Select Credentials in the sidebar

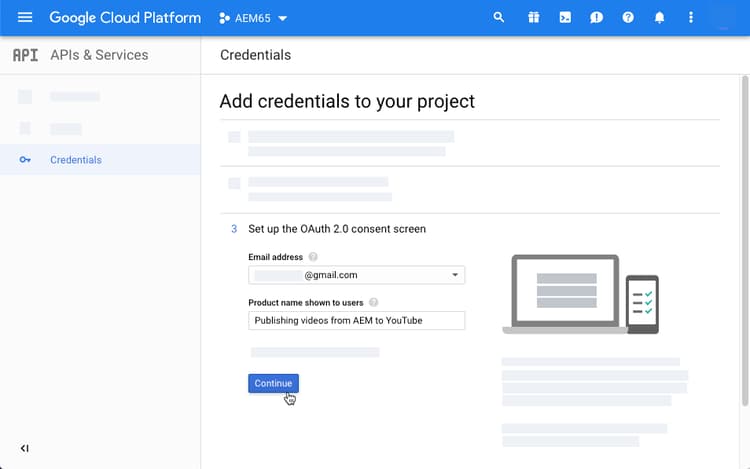click(100, 160)
